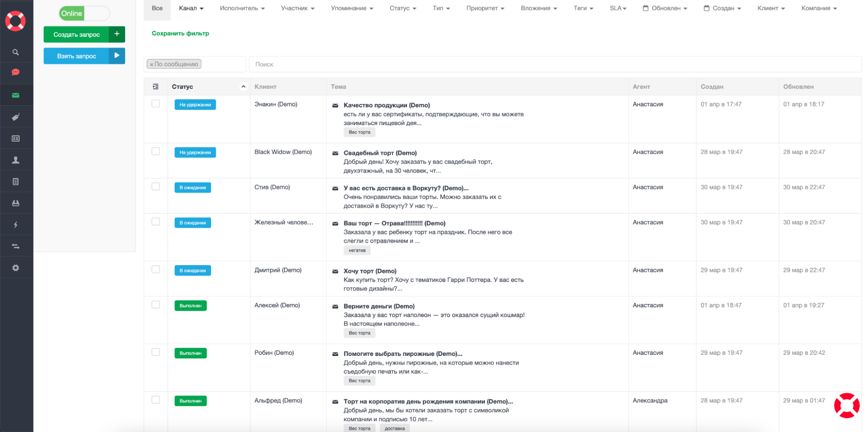Sort by the Статус column header
The image size is (868, 432).
[182, 86]
